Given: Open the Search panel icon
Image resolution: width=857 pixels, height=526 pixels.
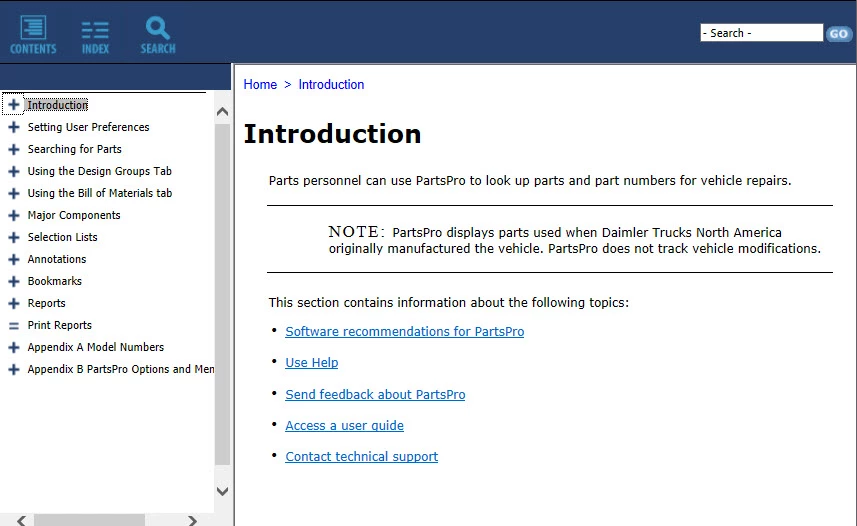Looking at the screenshot, I should 158,35.
